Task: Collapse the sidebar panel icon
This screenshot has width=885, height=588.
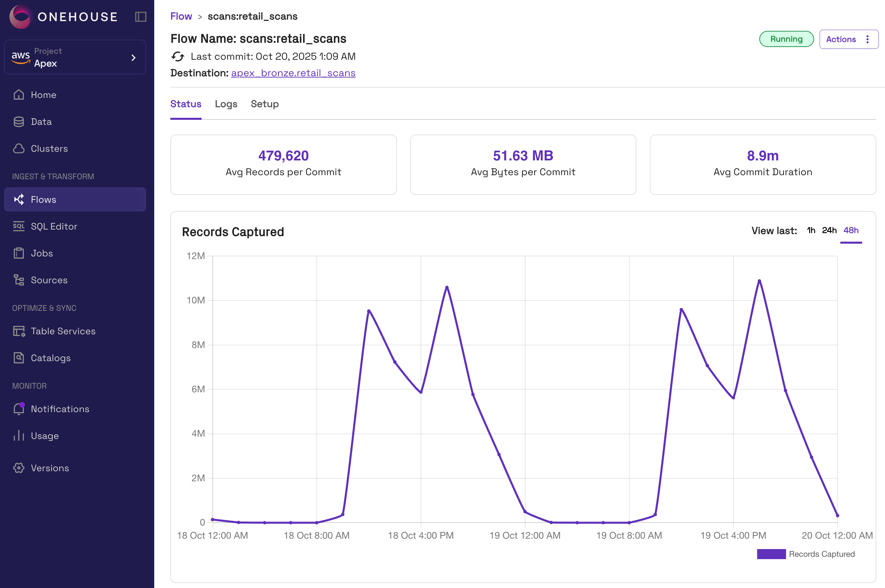Action: (140, 17)
